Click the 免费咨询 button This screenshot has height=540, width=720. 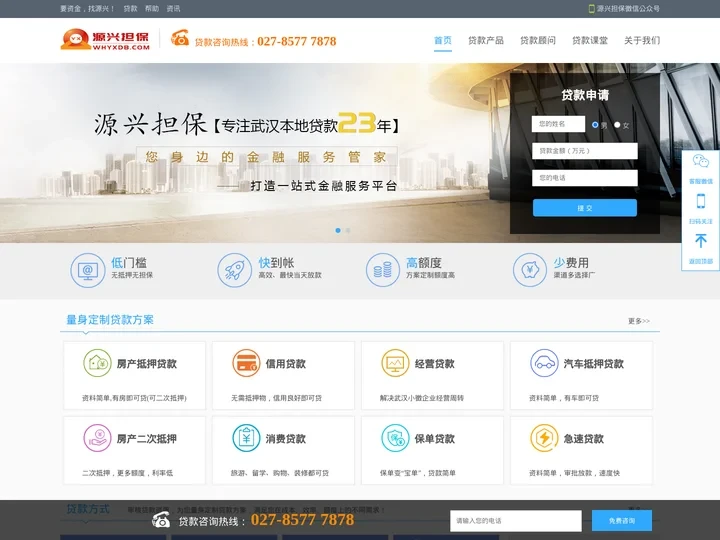tap(622, 521)
